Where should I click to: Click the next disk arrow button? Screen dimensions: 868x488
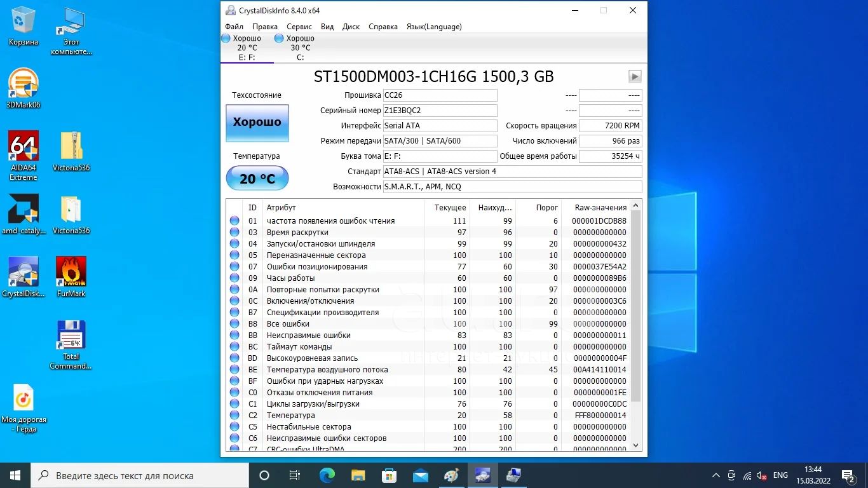tap(634, 77)
